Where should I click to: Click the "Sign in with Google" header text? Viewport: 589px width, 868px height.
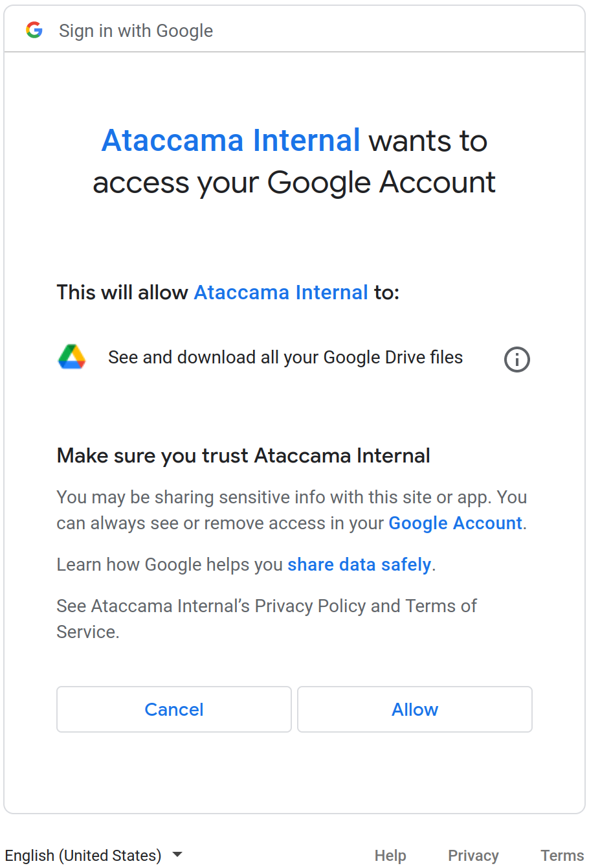pyautogui.click(x=136, y=30)
